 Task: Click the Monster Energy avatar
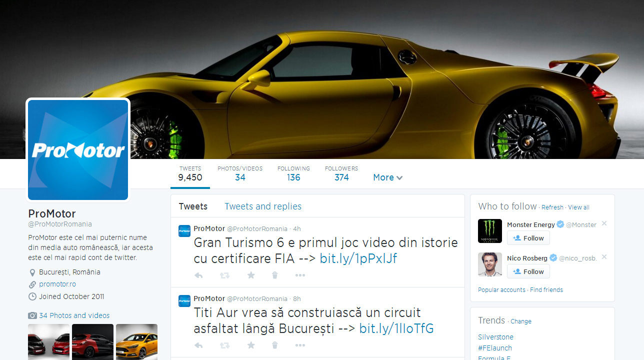tap(490, 231)
